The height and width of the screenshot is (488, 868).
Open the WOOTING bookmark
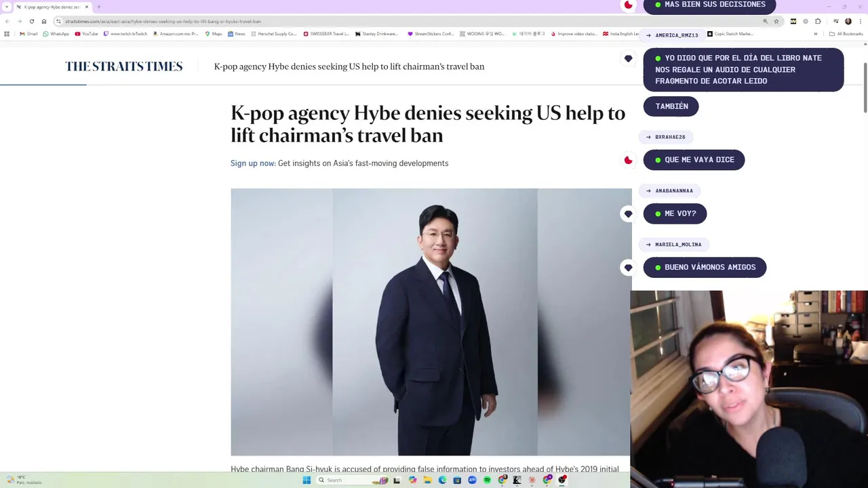click(482, 34)
